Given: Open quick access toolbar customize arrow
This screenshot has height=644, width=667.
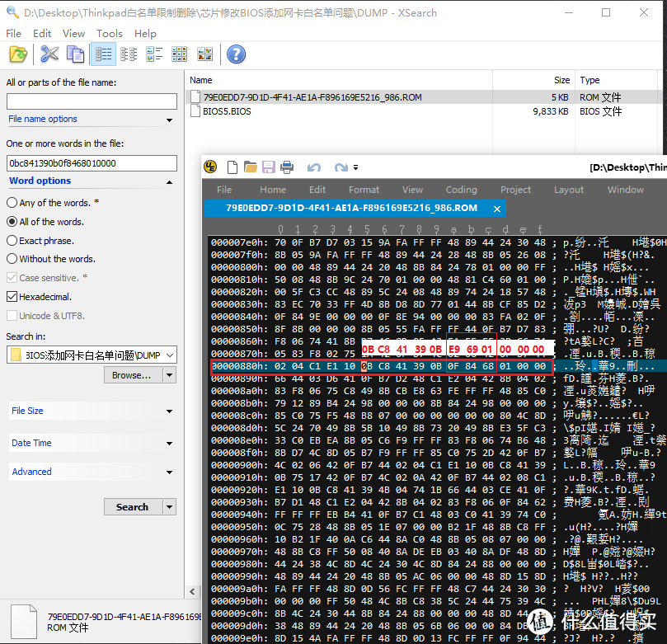Looking at the screenshot, I should pos(355,167).
